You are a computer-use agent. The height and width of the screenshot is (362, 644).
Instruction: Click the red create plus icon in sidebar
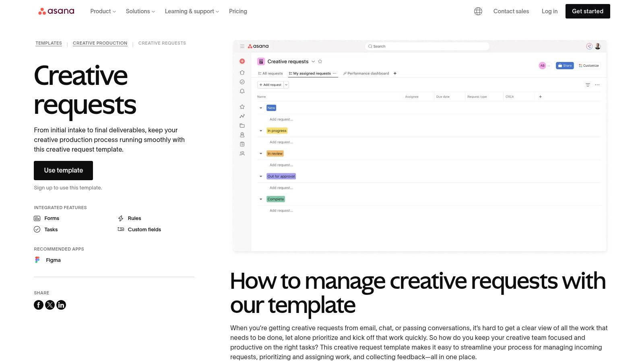click(242, 61)
